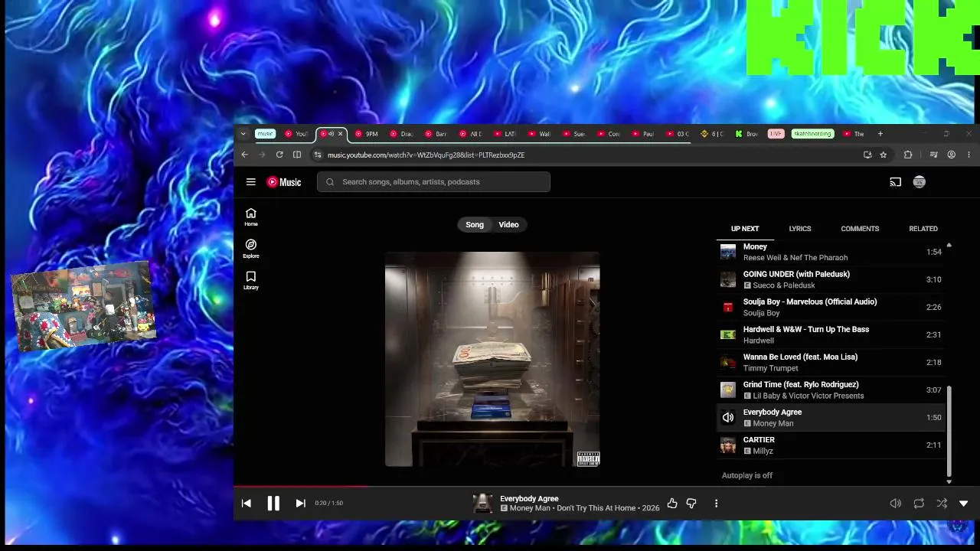Play GOING UNDER (with Paledusk) from queue
The height and width of the screenshot is (551, 980).
[x=831, y=279]
